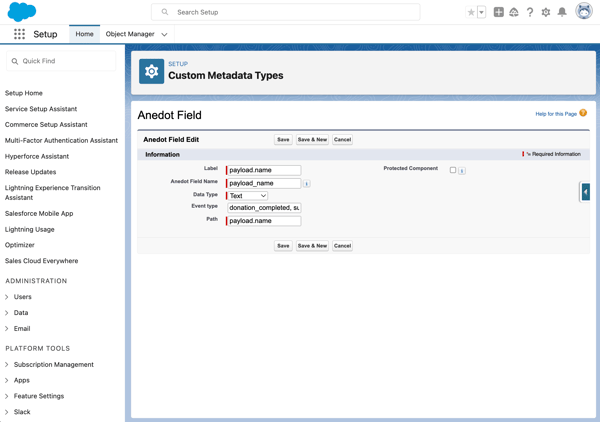Open the user profile avatar
This screenshot has width=600, height=422.
coord(584,11)
